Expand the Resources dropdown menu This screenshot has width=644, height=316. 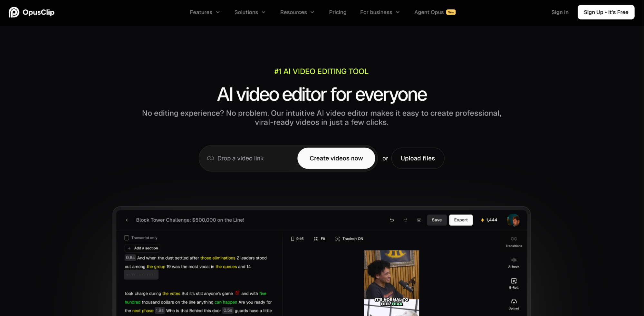[297, 12]
